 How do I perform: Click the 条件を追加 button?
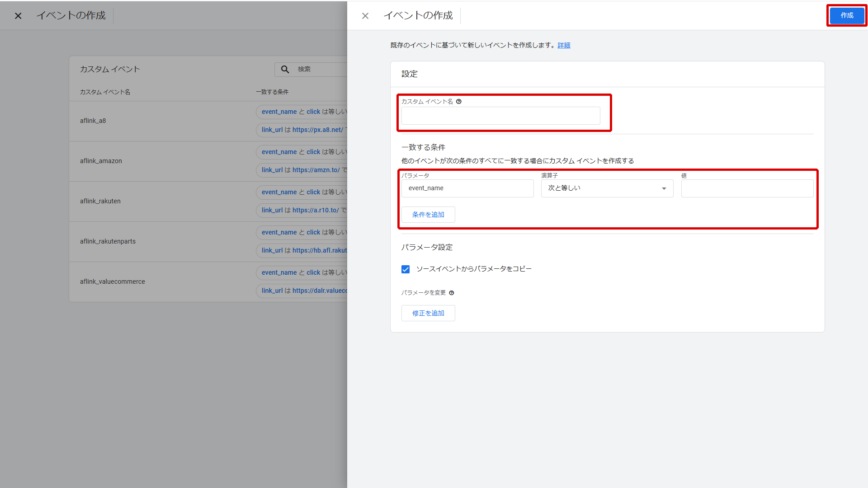[428, 215]
